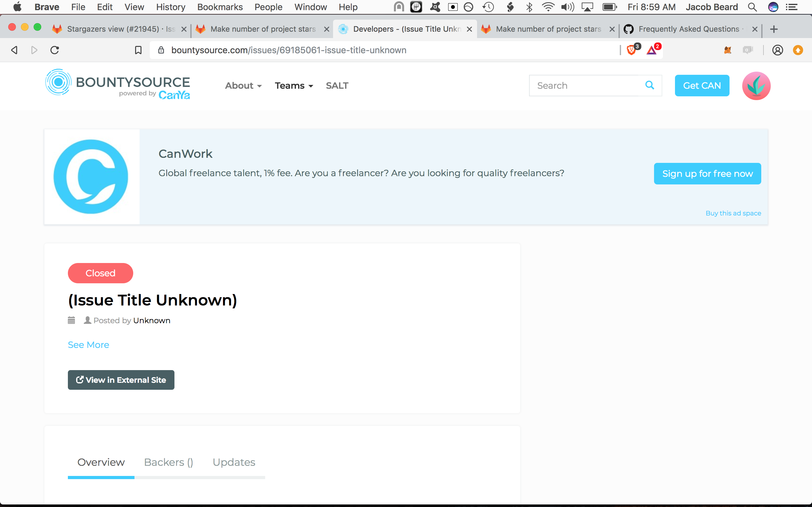Click View in External Site

click(x=121, y=380)
